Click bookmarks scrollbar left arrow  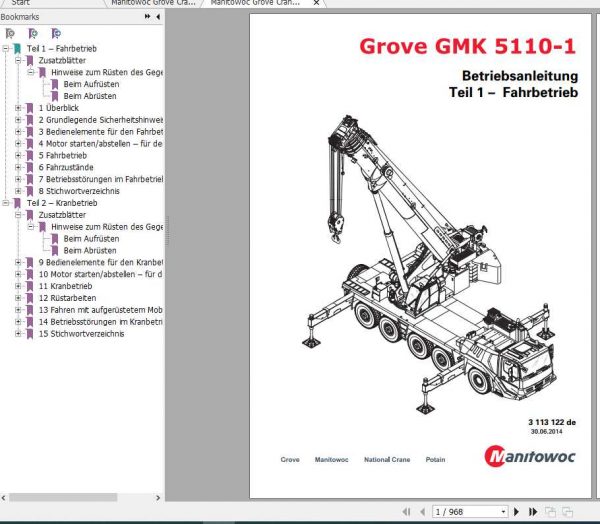3,498
